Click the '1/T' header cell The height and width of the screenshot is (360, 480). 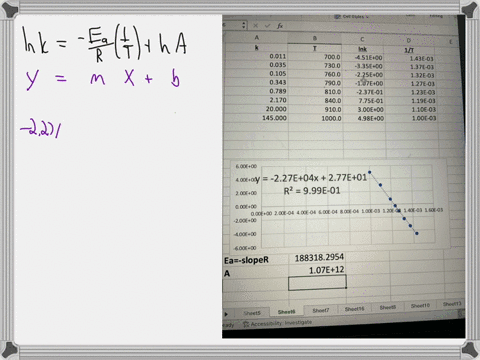(x=409, y=50)
